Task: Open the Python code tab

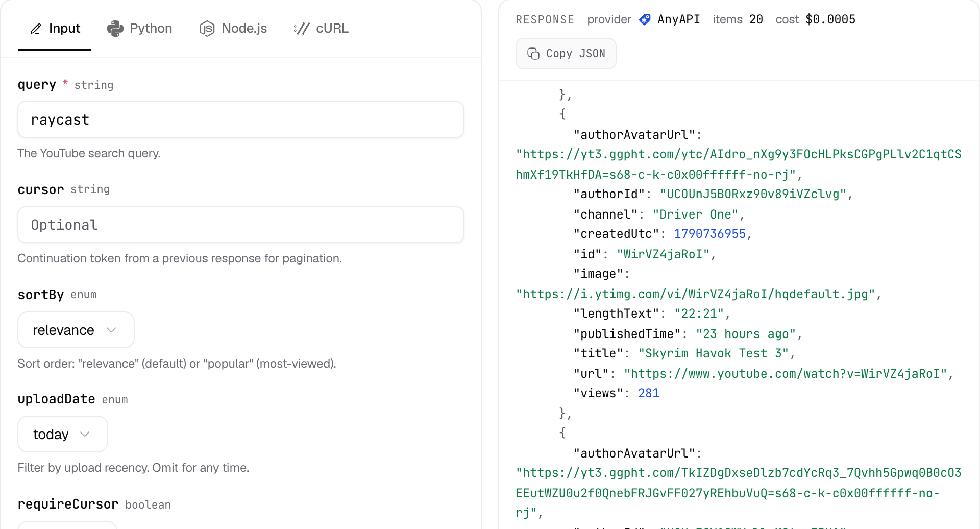Action: [140, 29]
